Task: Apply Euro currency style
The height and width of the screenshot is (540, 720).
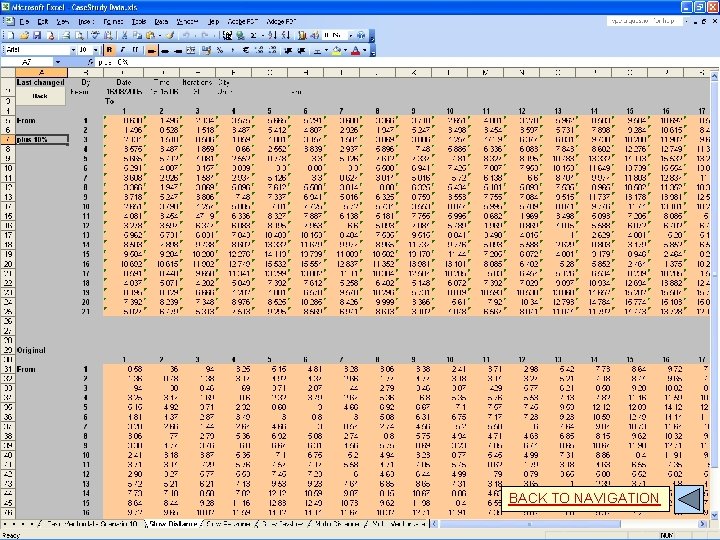Action: (x=246, y=51)
